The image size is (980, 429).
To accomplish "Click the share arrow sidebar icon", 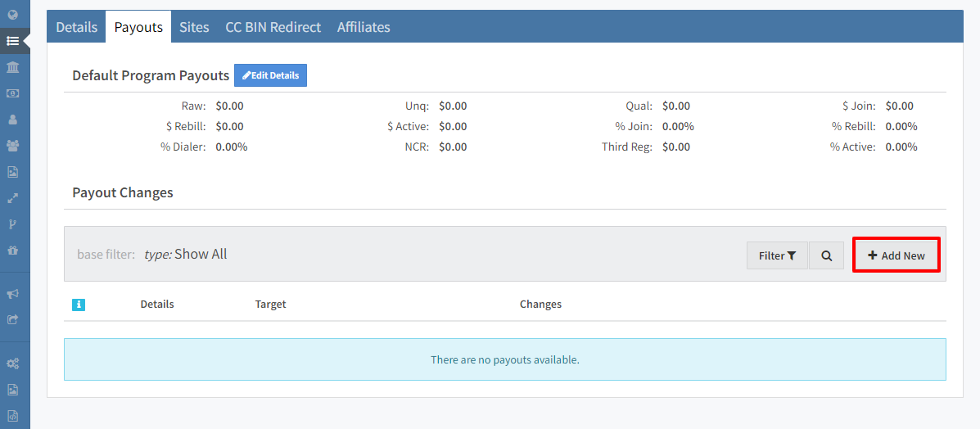I will pyautogui.click(x=13, y=319).
